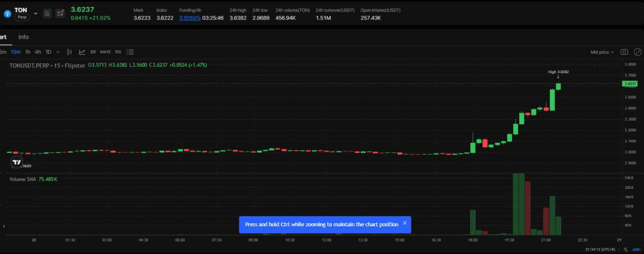The width and height of the screenshot is (644, 254).
Task: Select the 4h timeframe
Action: pos(38,52)
